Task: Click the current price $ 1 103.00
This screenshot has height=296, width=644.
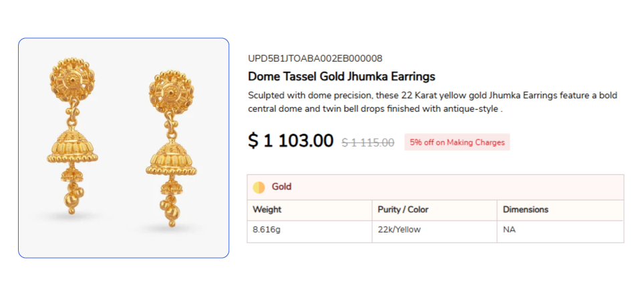Action: [291, 141]
